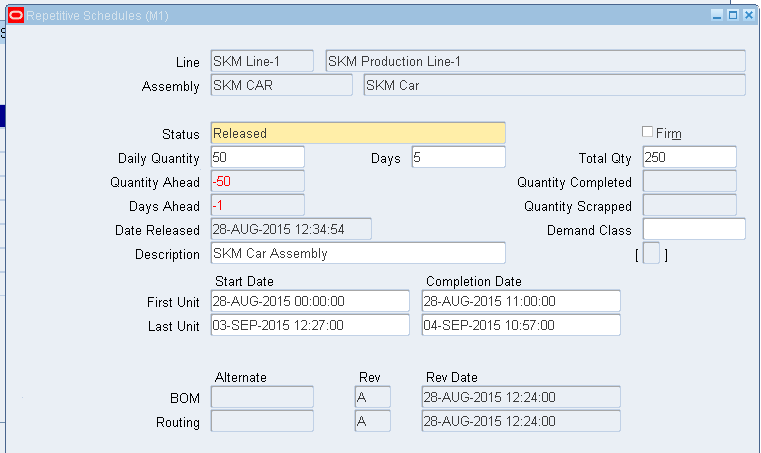The width and height of the screenshot is (761, 453).
Task: Click the Quantity Ahead field showing -50
Action: (258, 181)
